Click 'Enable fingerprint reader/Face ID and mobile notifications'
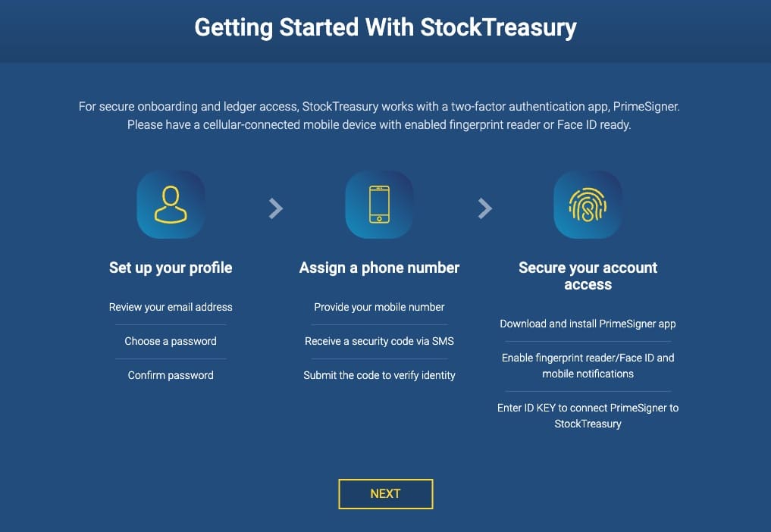771x532 pixels. tap(588, 365)
